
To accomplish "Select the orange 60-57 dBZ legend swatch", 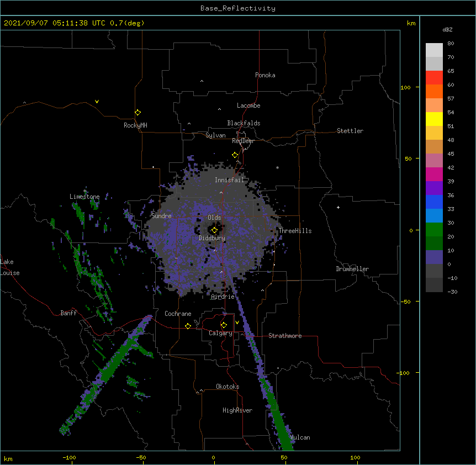I will click(x=434, y=91).
